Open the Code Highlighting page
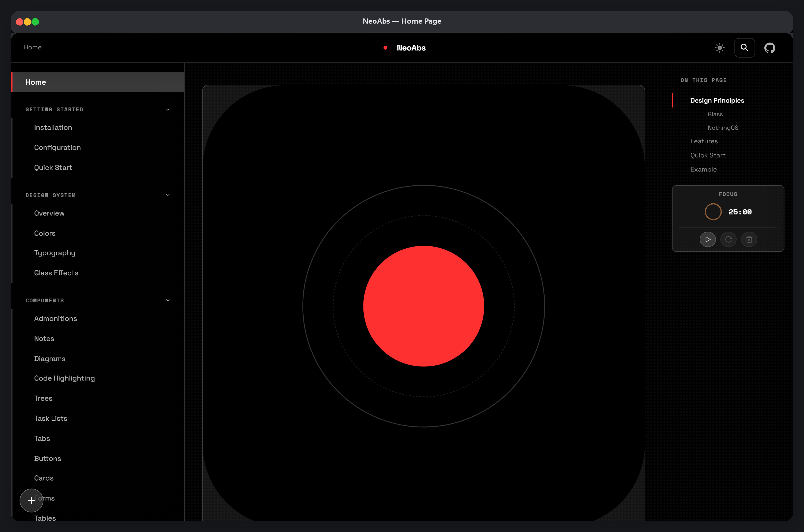This screenshot has height=532, width=804. pos(65,378)
